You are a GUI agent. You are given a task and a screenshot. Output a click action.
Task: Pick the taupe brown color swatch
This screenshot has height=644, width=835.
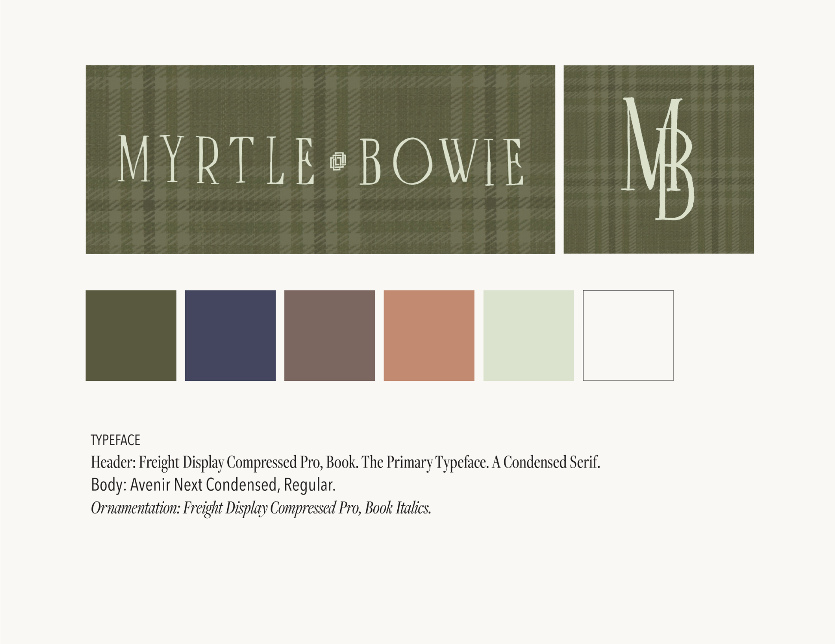pyautogui.click(x=329, y=335)
